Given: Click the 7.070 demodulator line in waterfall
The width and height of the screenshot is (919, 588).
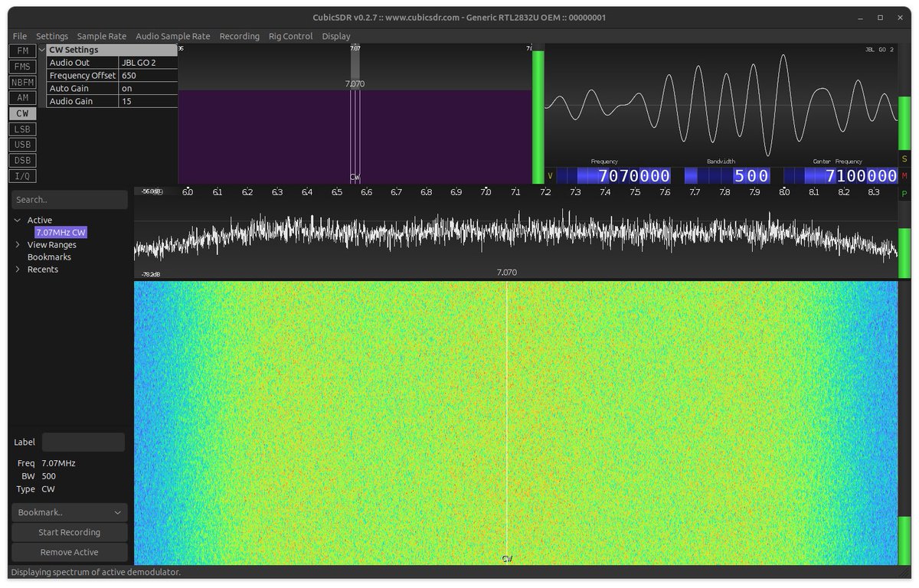Looking at the screenshot, I should click(x=507, y=423).
